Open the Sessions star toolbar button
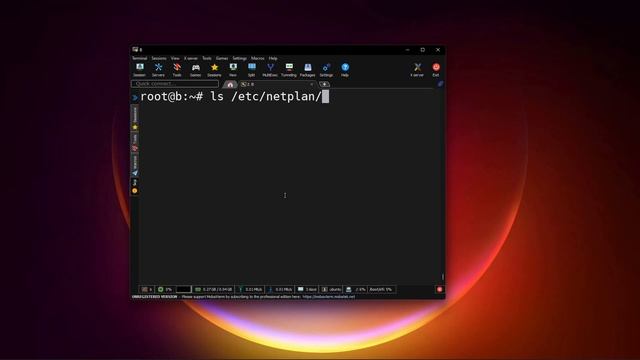 point(214,70)
